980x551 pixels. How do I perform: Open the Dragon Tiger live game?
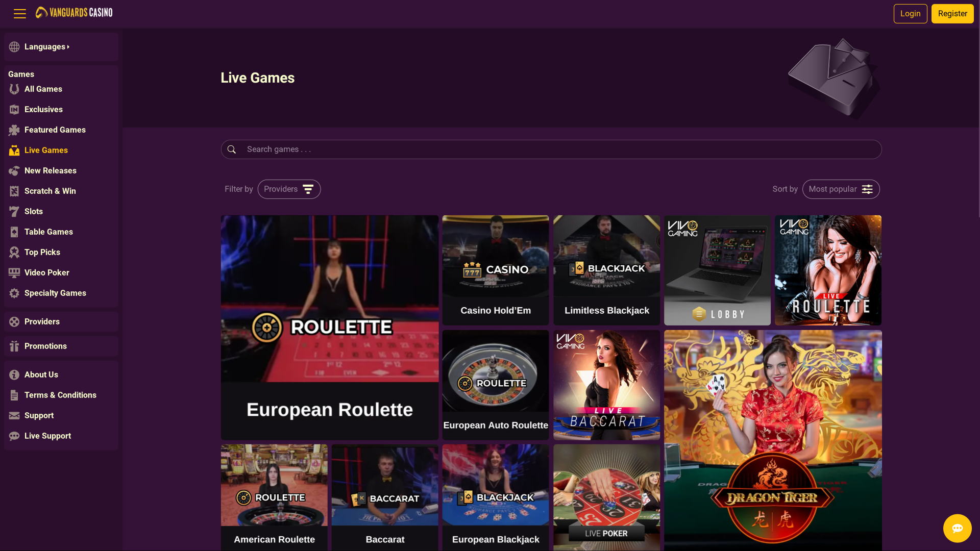(772, 439)
